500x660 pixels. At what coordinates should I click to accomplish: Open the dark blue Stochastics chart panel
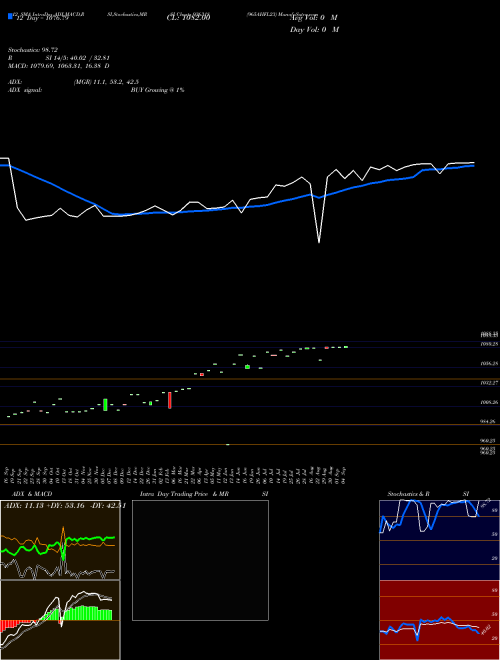[x=439, y=540]
